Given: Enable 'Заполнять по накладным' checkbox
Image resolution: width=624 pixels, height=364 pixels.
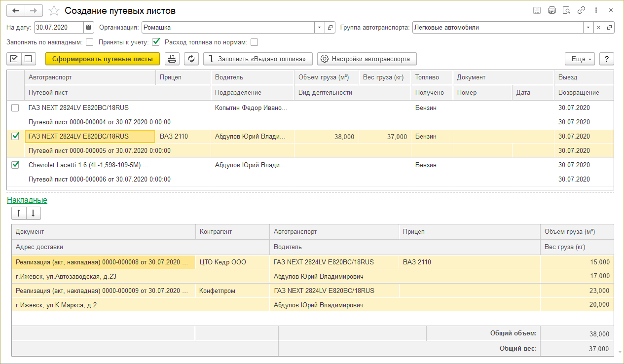Looking at the screenshot, I should [90, 42].
